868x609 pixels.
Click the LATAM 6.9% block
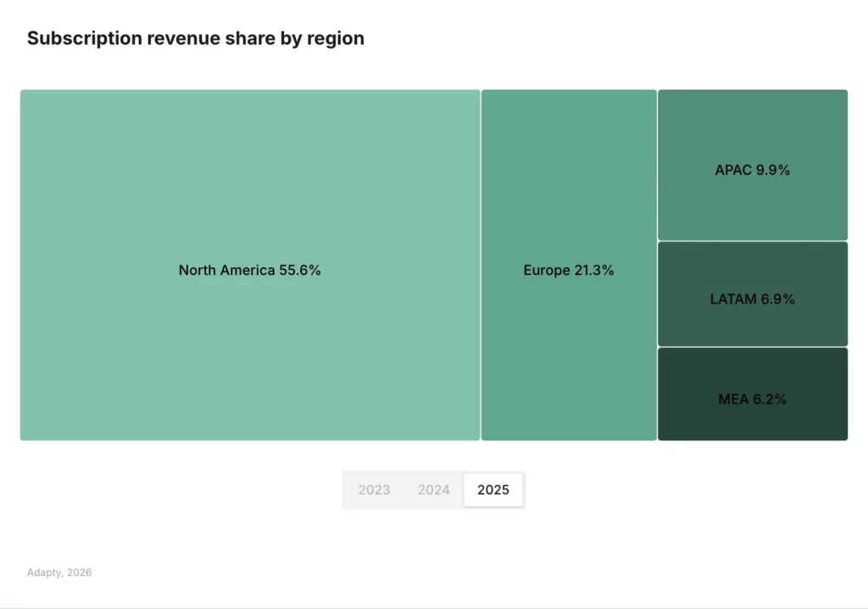tap(753, 293)
